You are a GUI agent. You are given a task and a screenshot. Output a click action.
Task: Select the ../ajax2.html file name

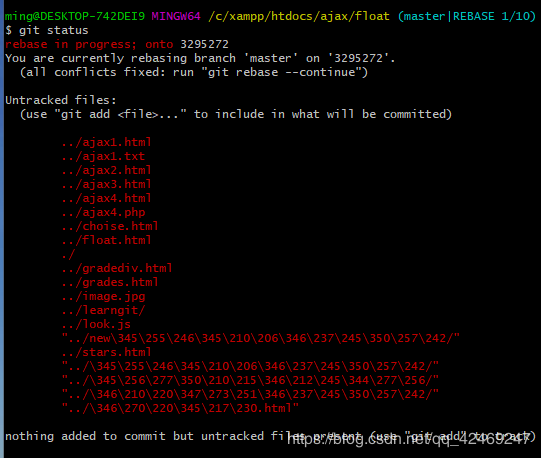pos(106,170)
